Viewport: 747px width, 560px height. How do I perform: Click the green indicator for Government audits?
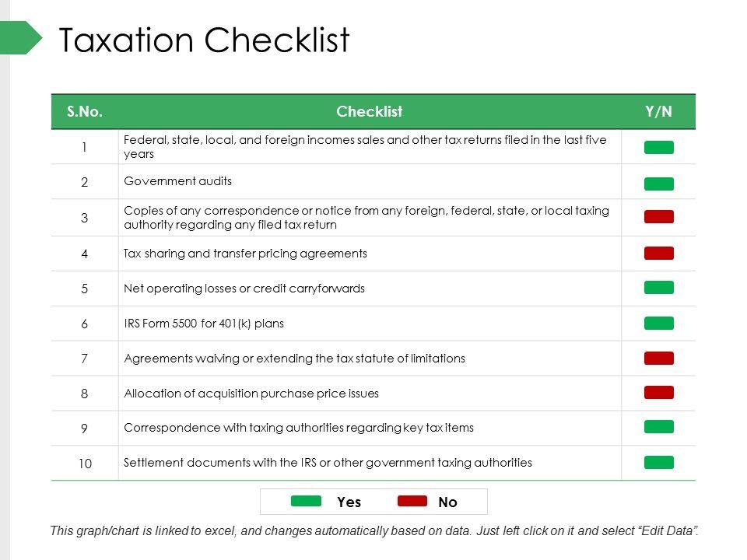click(x=658, y=184)
